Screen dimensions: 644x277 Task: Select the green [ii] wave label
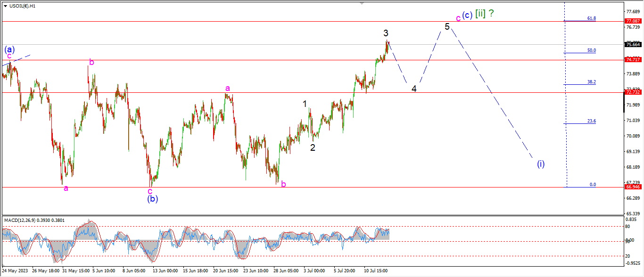(x=480, y=14)
